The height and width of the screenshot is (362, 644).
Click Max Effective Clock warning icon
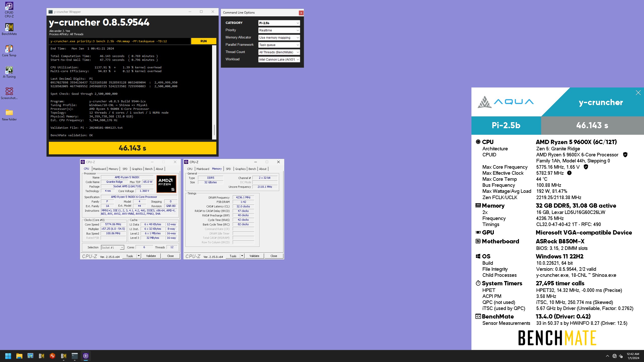pyautogui.click(x=569, y=173)
